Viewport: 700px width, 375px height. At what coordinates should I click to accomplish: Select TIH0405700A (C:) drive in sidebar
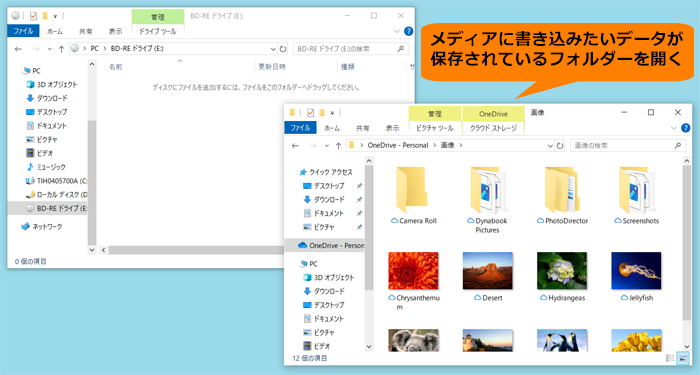click(x=56, y=181)
